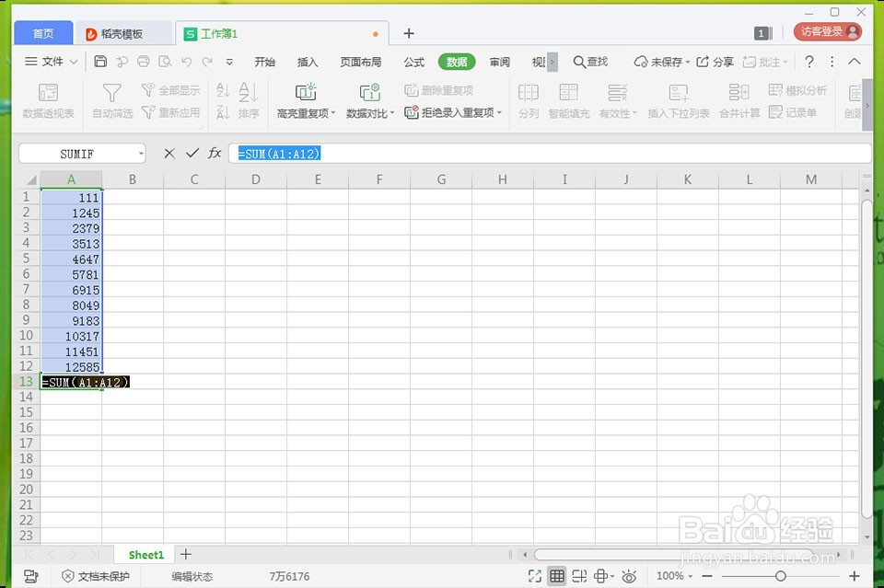
Task: Open 拒绝录入重复项 dropdown
Action: click(453, 112)
